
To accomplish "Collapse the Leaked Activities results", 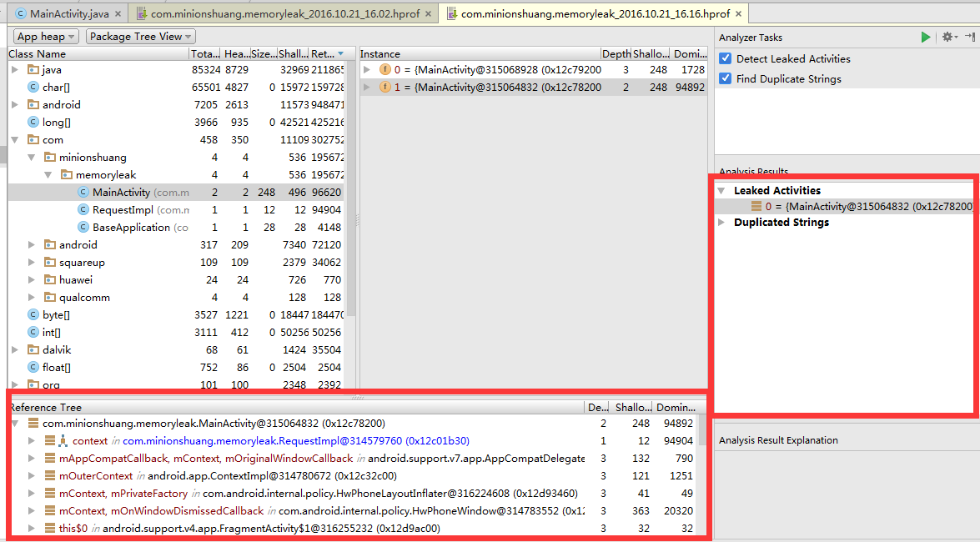I will pyautogui.click(x=722, y=191).
